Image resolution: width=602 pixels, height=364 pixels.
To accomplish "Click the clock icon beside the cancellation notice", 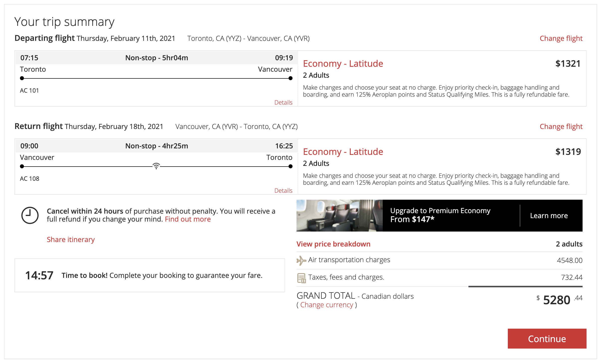I will [30, 215].
